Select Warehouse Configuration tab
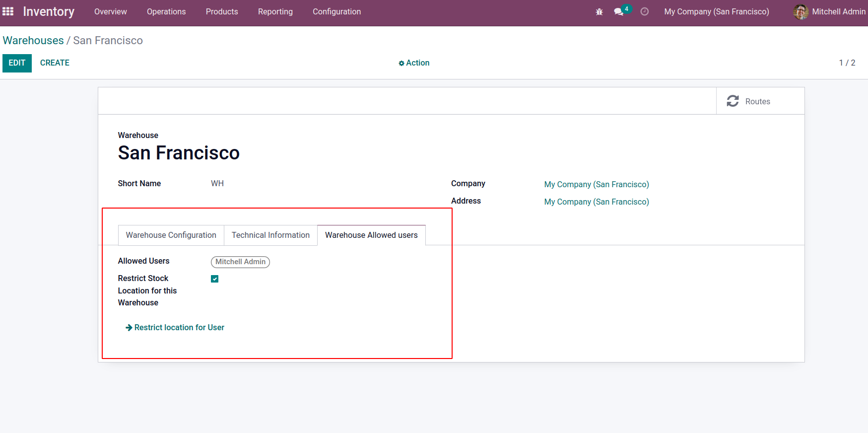This screenshot has height=433, width=868. [x=171, y=235]
